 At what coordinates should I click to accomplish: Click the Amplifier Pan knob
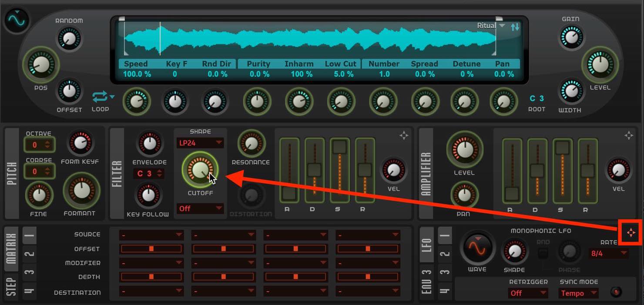click(465, 195)
